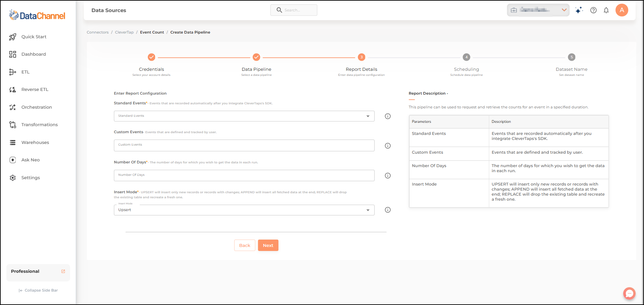Click the Data Sources page title
644x305 pixels.
[109, 10]
